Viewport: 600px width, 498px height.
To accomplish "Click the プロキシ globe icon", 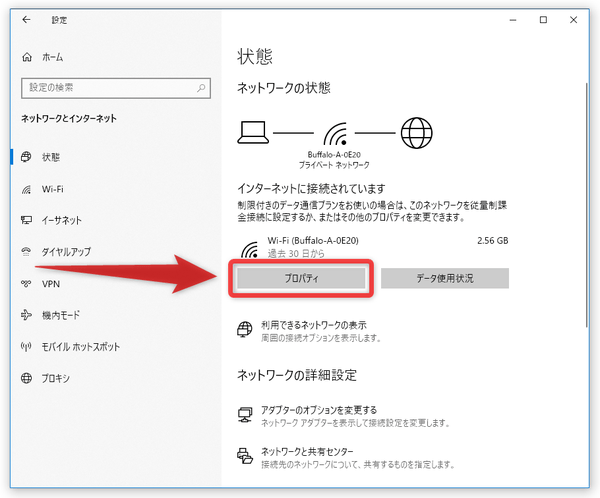I will coord(26,378).
